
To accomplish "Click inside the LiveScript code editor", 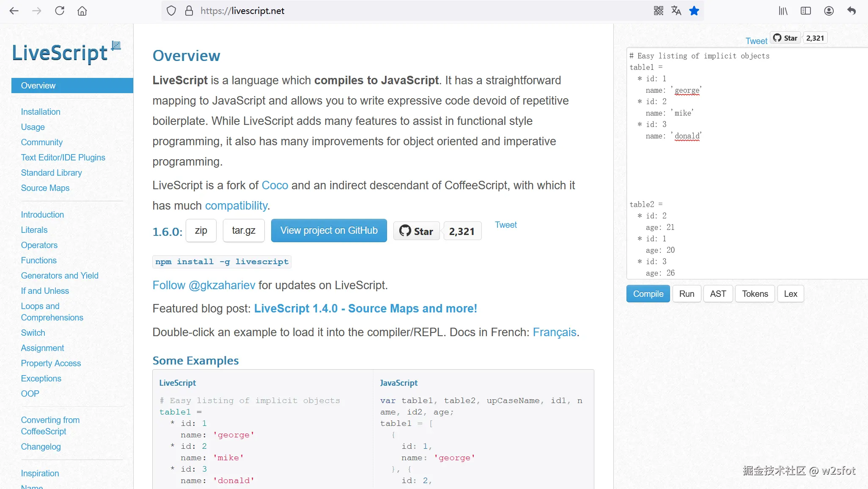I will point(744,169).
